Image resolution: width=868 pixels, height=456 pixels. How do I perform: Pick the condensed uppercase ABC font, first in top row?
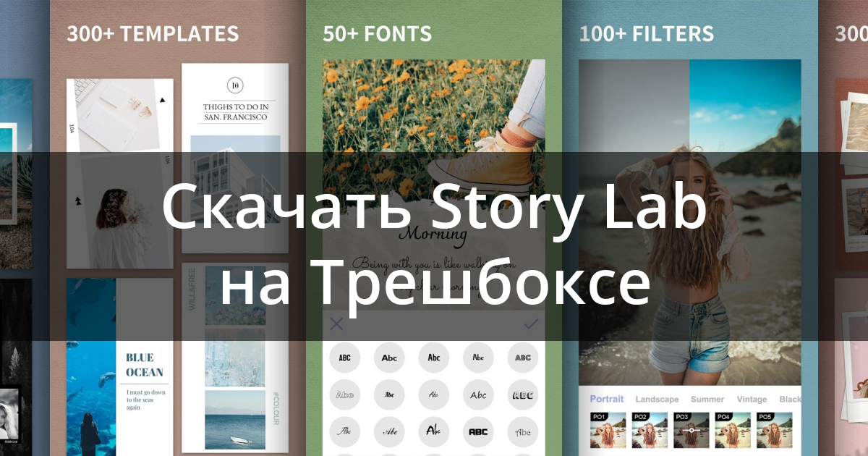345,358
